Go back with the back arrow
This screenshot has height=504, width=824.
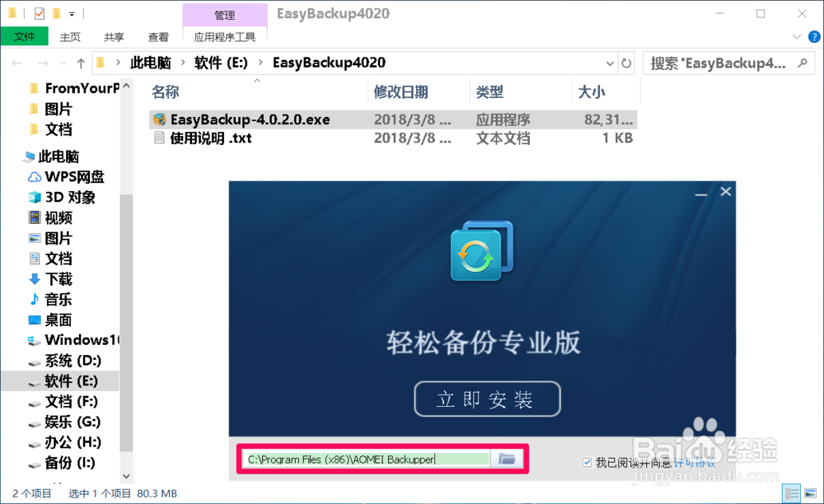coord(16,63)
